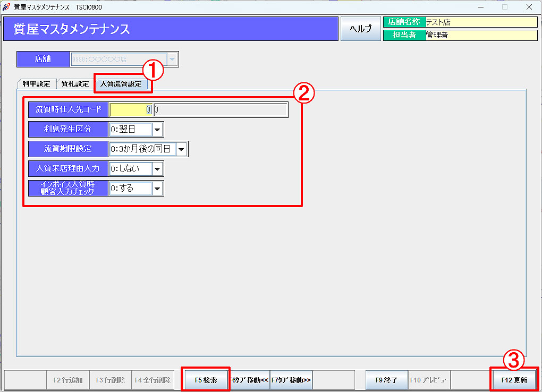Screen dimensions: 542x392
Task: Click the F5 検索 search button
Action: (206, 380)
